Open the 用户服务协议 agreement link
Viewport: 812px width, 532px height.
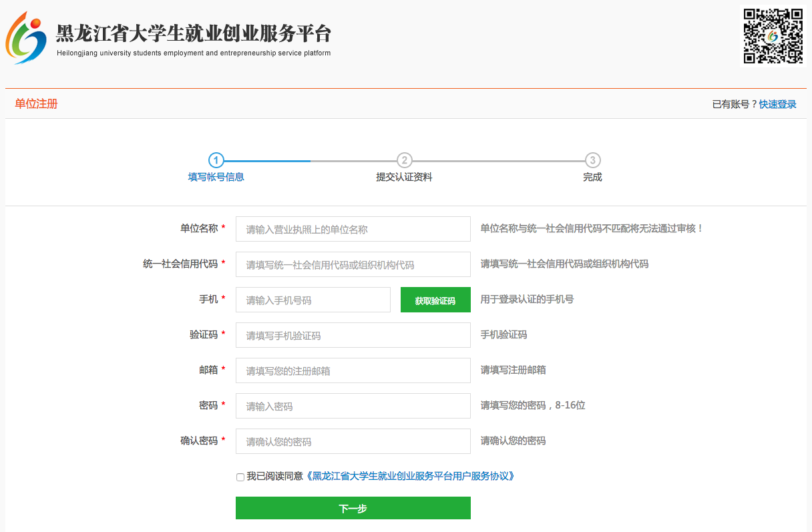[x=410, y=476]
